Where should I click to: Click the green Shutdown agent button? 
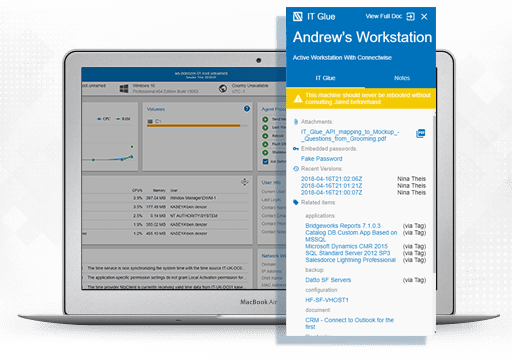[x=265, y=152]
